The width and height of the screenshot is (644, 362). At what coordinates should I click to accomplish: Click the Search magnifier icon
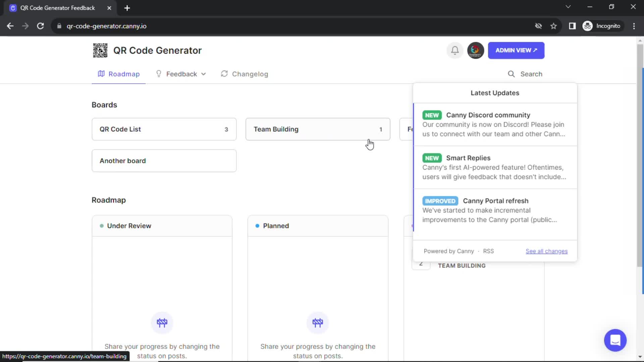511,74
